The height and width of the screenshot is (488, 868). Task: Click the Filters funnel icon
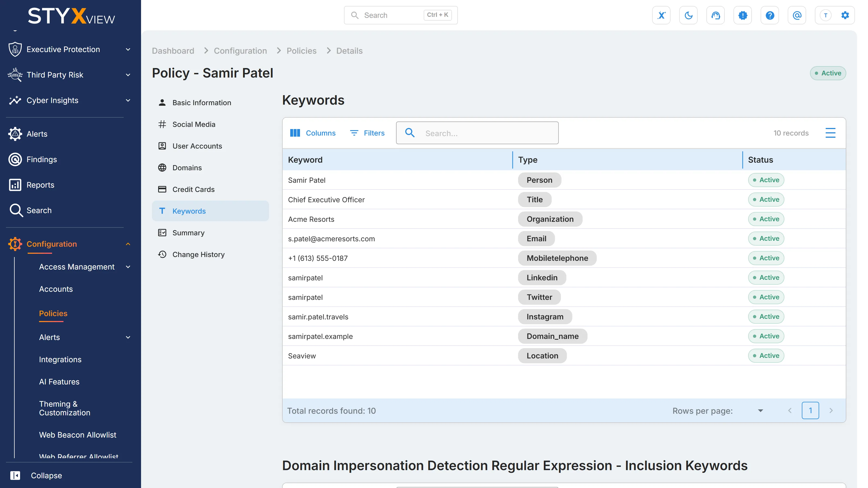(x=354, y=133)
